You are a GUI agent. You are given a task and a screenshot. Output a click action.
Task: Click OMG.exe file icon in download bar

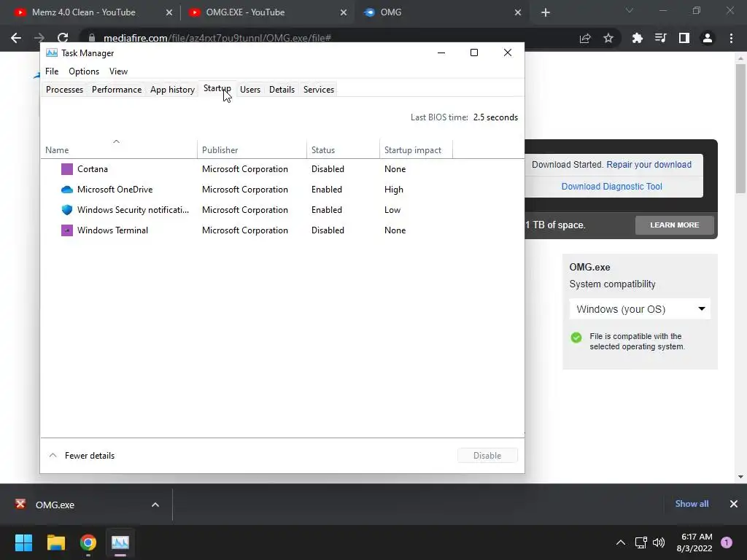point(20,504)
